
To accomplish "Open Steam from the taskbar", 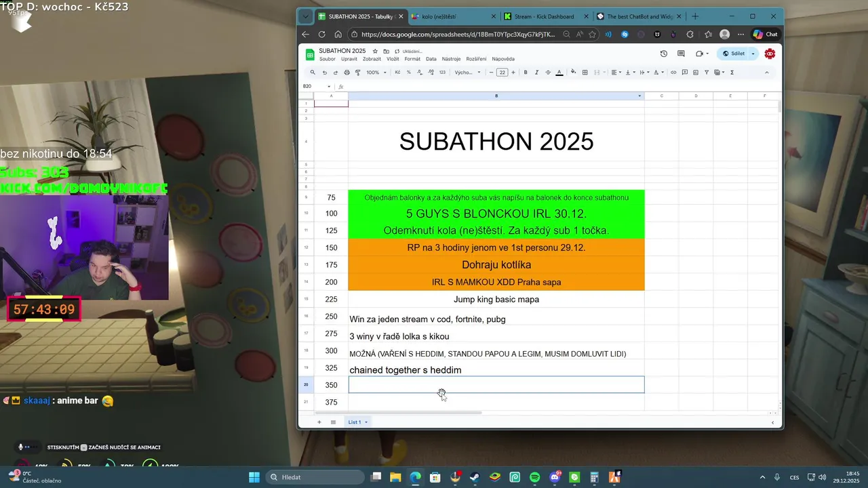I will point(475,477).
